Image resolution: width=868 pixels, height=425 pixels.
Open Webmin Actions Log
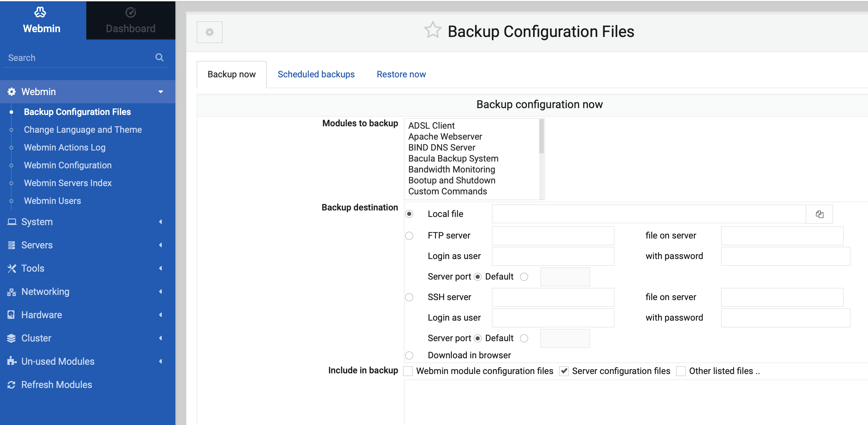[65, 147]
